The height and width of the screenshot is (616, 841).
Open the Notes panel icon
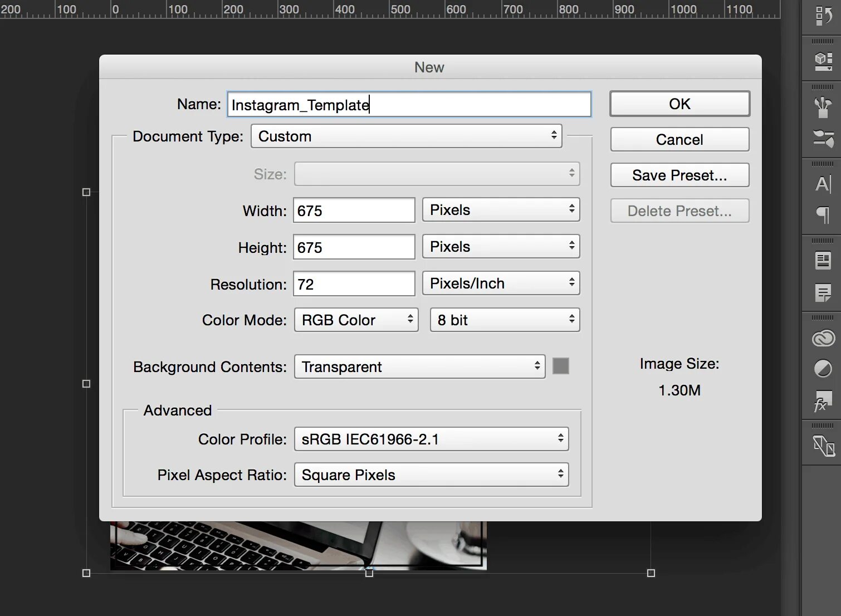(x=823, y=292)
